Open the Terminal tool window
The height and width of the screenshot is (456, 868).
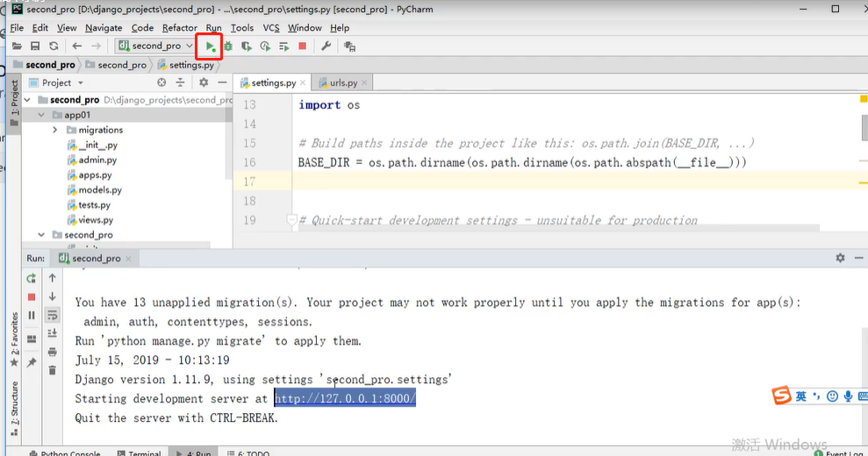click(x=139, y=452)
